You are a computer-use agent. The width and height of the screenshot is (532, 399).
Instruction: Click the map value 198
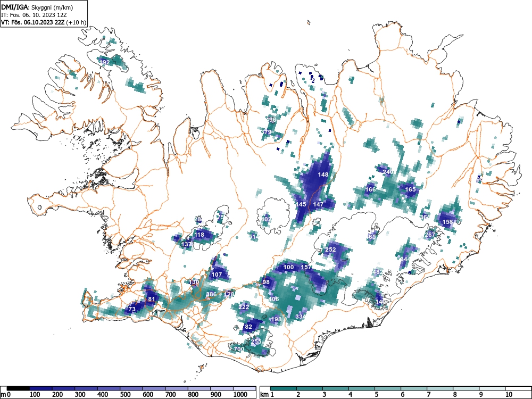pos(277,319)
